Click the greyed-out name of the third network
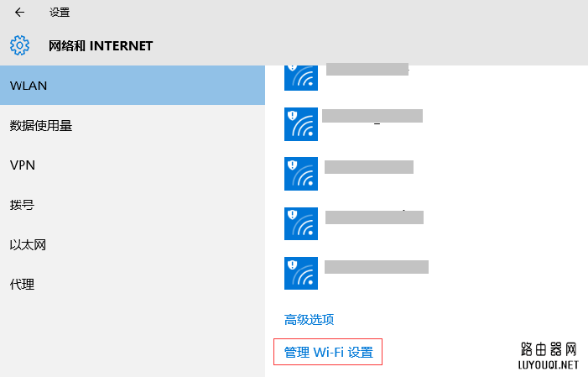The width and height of the screenshot is (588, 377). click(369, 167)
